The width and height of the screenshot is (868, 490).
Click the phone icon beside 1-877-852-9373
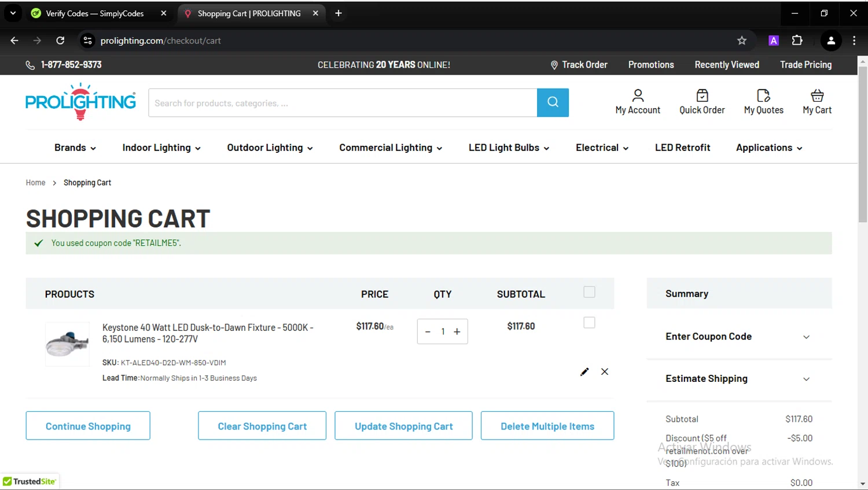point(30,65)
